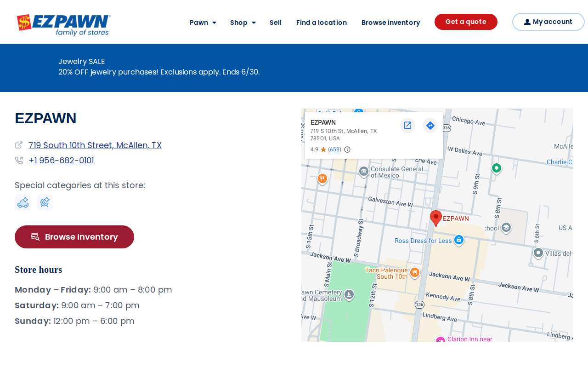
Task: Click the Special categories at this store label
Action: tap(80, 185)
